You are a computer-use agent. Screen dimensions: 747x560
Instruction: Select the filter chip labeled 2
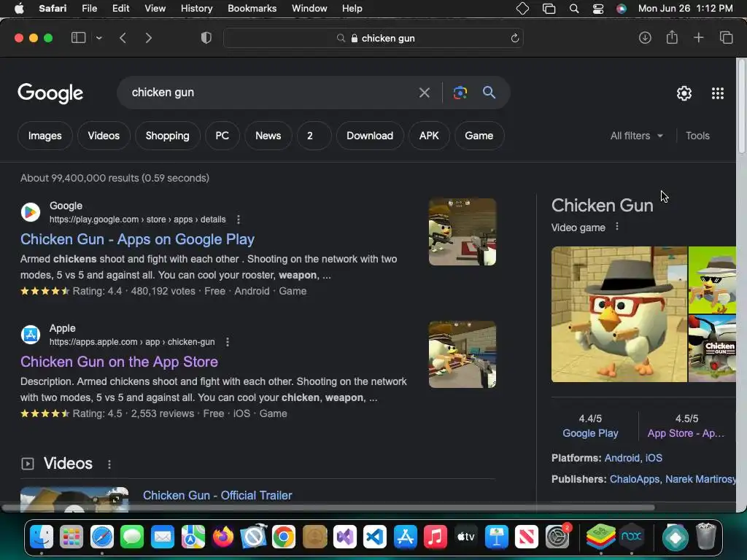pos(314,136)
